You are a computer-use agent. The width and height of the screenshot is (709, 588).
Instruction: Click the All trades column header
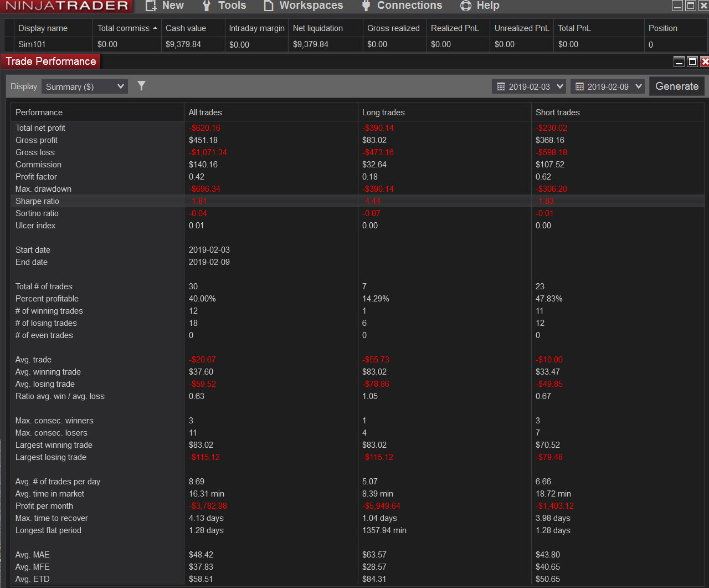(271, 113)
